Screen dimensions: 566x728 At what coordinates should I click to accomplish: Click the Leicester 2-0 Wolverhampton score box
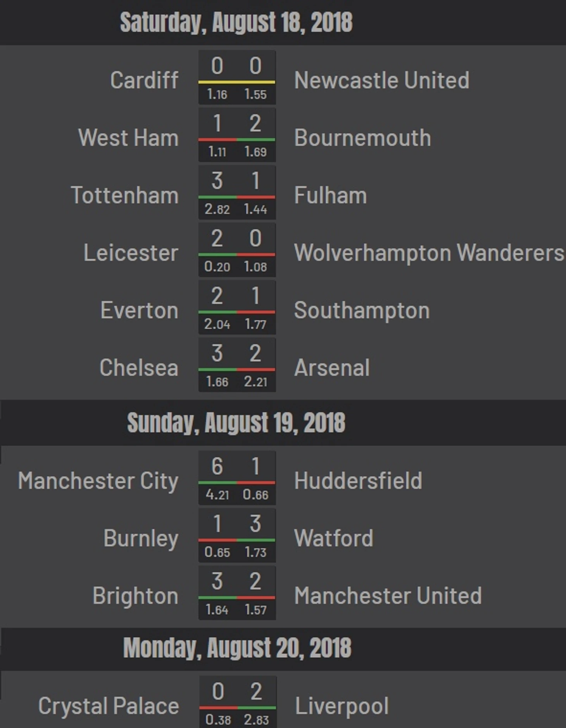coord(236,249)
